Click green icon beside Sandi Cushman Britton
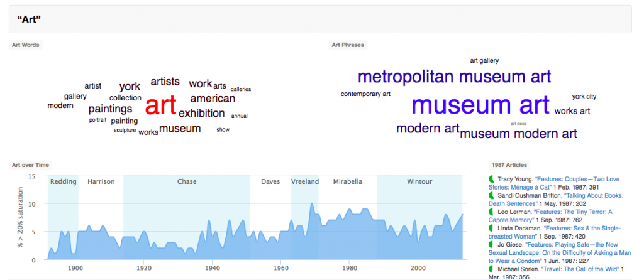 [x=492, y=195]
